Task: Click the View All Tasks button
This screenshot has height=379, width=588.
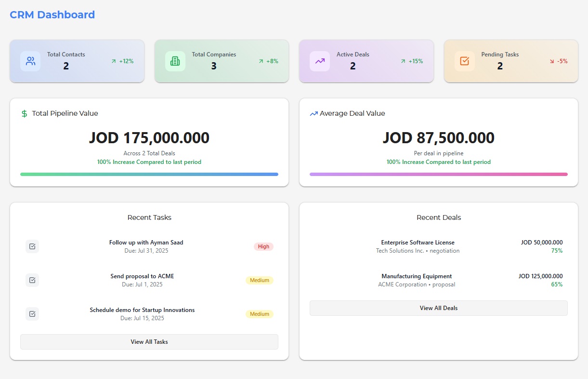Action: tap(149, 341)
